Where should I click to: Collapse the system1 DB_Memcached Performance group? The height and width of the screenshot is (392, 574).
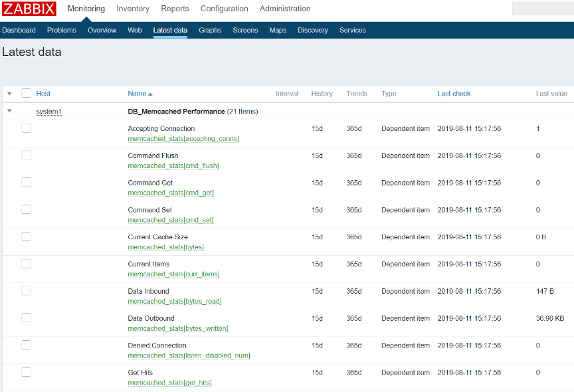pos(9,110)
